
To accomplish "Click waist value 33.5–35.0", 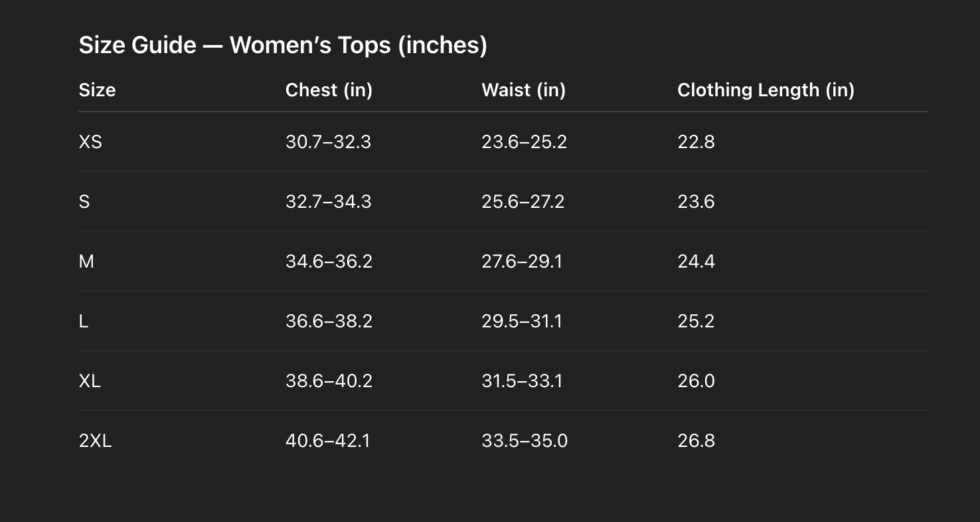I will 524,441.
